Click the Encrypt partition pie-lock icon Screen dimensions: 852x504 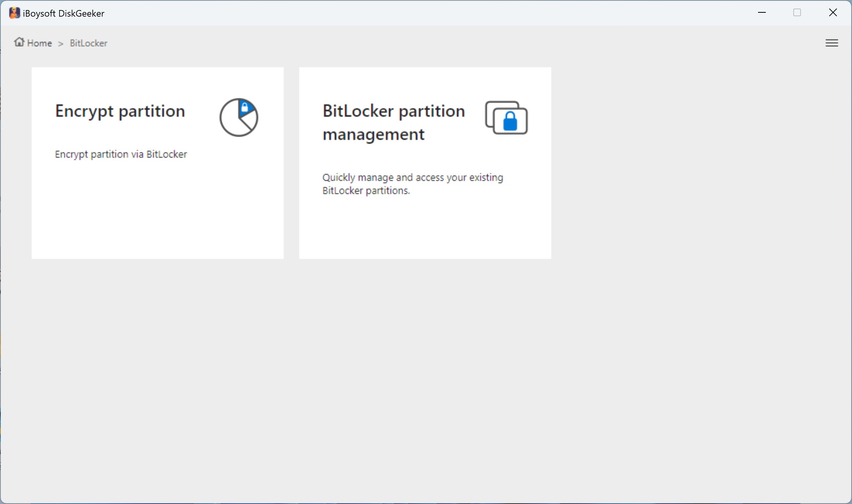[x=239, y=117]
